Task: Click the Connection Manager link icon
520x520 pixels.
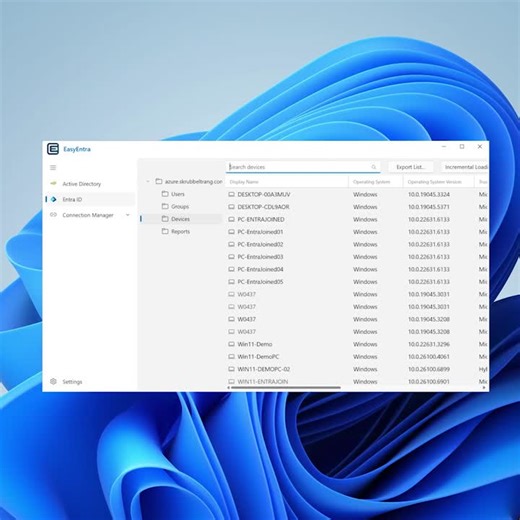Action: pos(53,215)
